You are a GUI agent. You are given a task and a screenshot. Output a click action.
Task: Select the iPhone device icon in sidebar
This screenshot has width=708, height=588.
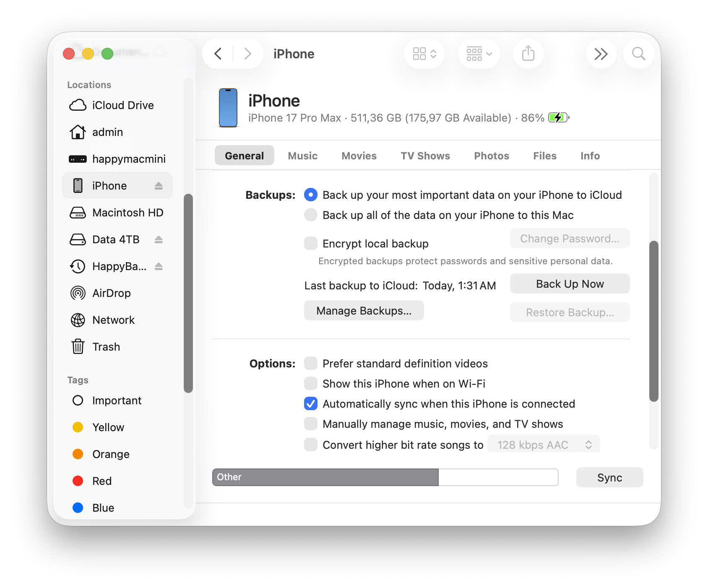pos(78,186)
